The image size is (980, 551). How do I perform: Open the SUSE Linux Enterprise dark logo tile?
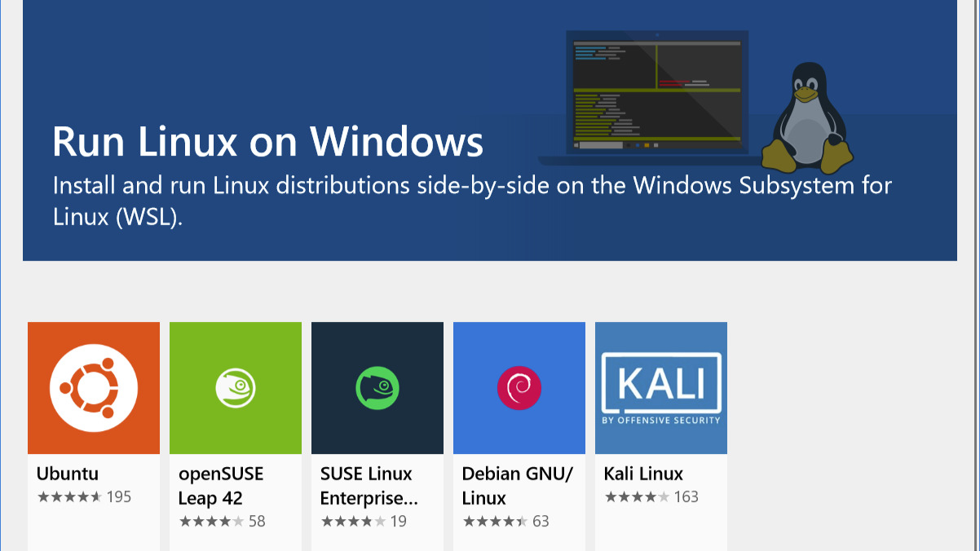tap(377, 388)
